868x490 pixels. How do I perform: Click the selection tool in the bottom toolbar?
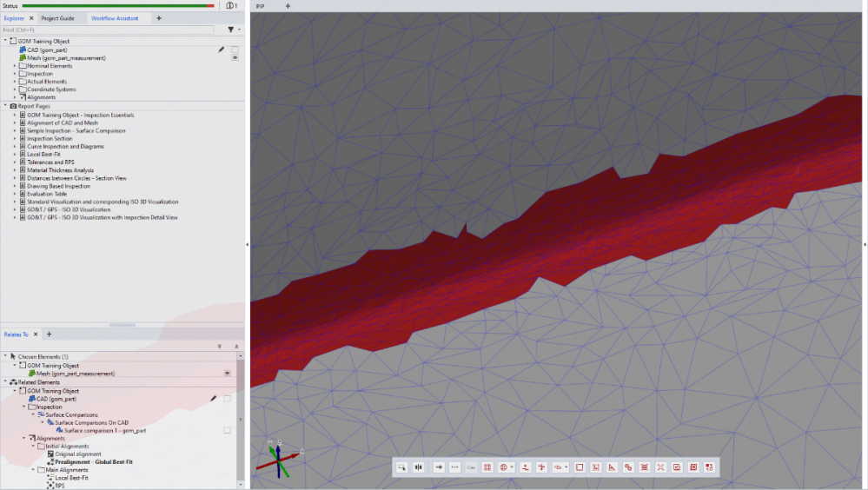click(x=402, y=467)
